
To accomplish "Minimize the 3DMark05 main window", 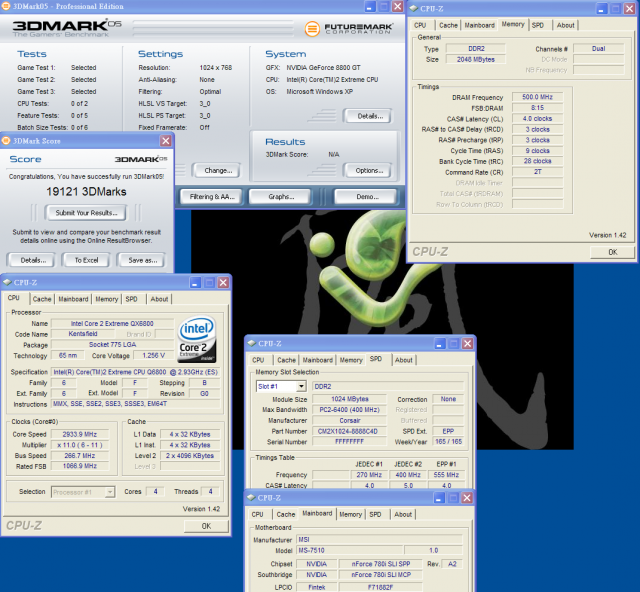I will pos(370,7).
